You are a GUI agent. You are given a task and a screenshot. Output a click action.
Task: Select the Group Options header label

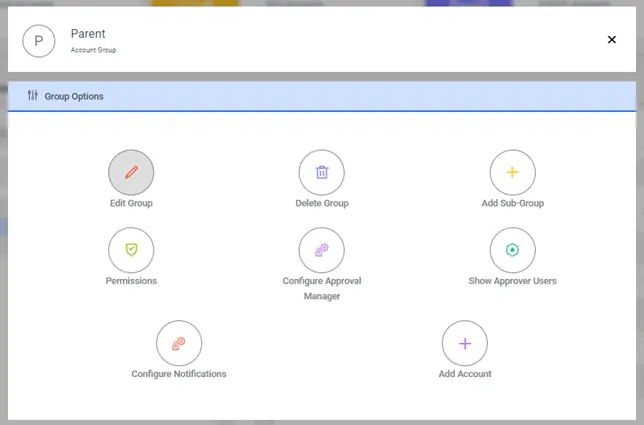pos(74,96)
